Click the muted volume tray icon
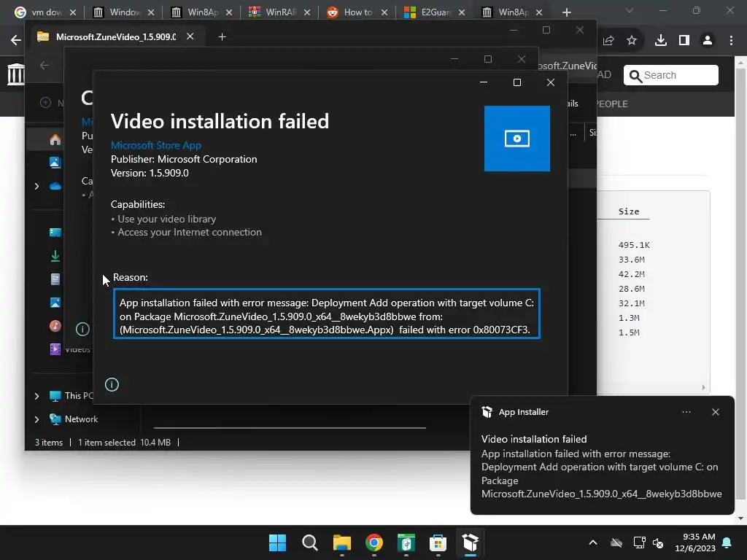This screenshot has width=747, height=560. click(659, 542)
